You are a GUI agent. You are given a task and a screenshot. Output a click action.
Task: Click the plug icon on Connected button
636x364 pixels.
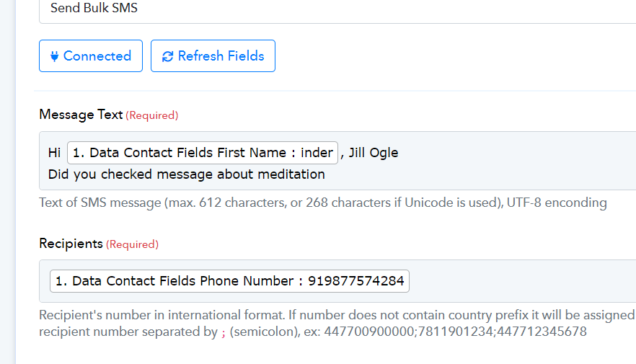tap(54, 56)
